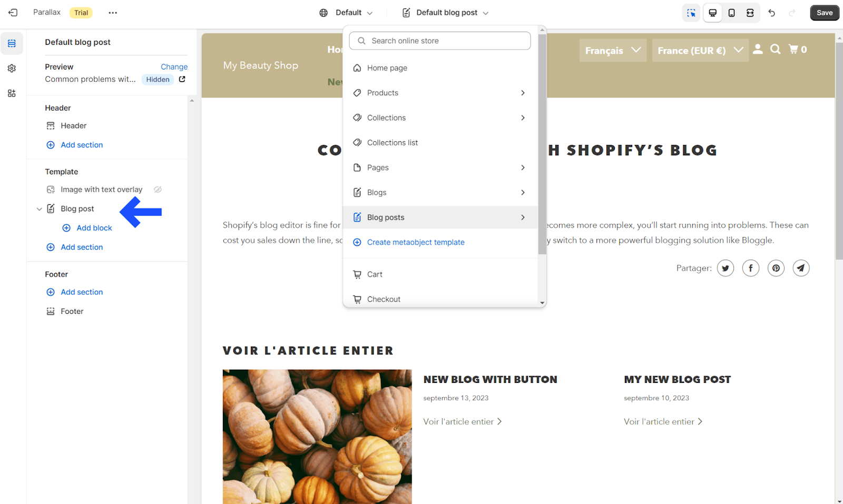Select the Sections panel icon in sidebar
The width and height of the screenshot is (843, 504).
tap(12, 43)
